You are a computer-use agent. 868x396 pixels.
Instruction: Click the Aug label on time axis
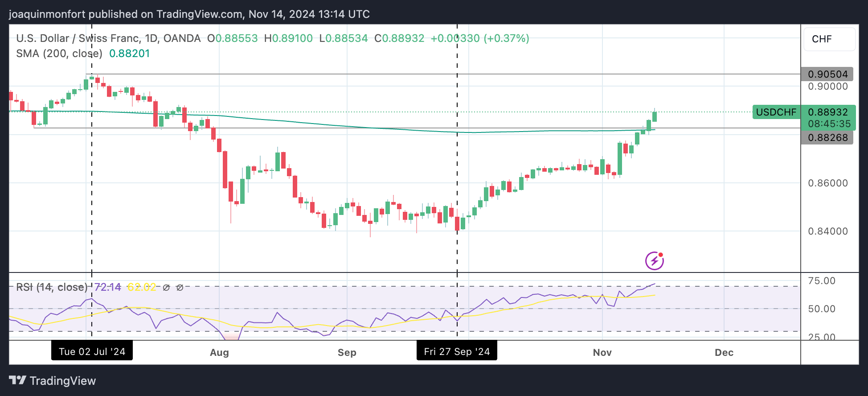pos(219,352)
